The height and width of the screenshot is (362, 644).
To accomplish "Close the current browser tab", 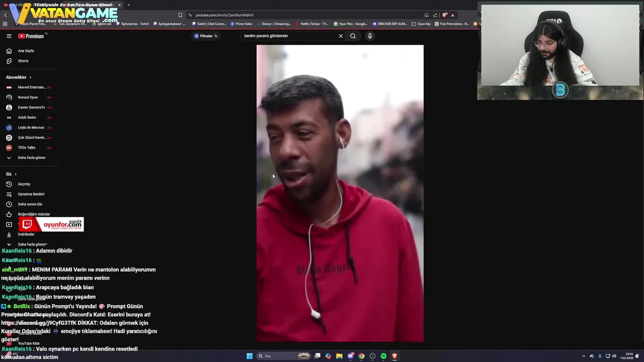I will click(119, 5).
